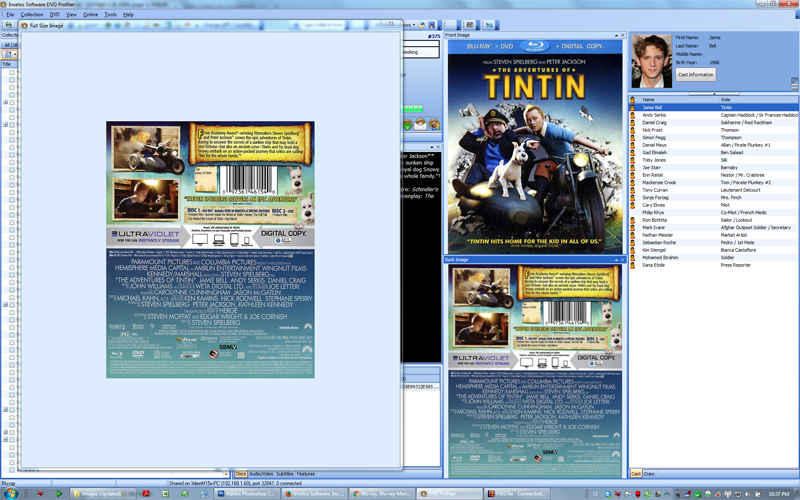Click the cover images toolbar icon
Image resolution: width=800 pixels, height=500 pixels.
click(x=470, y=25)
